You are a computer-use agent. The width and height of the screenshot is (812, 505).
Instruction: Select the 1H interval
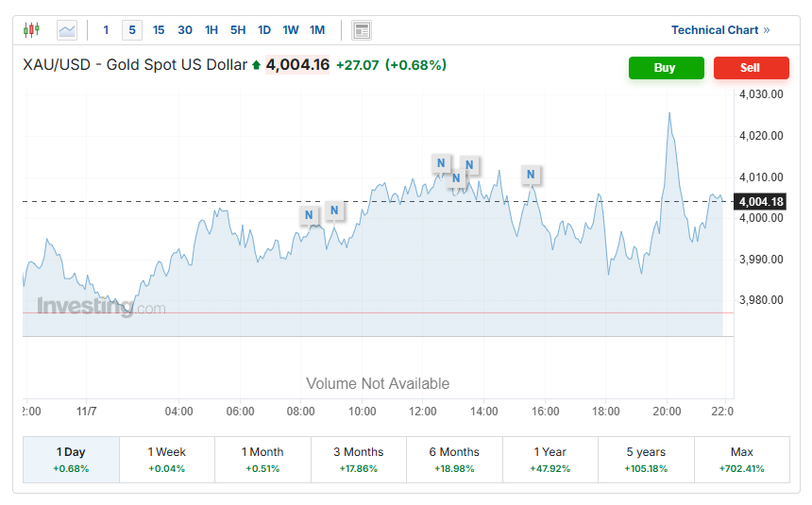[211, 30]
